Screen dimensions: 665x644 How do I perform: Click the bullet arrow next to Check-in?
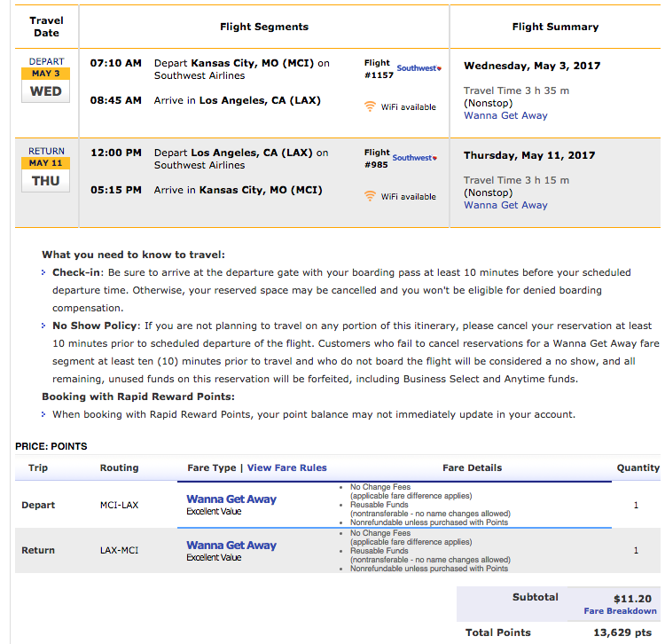click(x=43, y=272)
